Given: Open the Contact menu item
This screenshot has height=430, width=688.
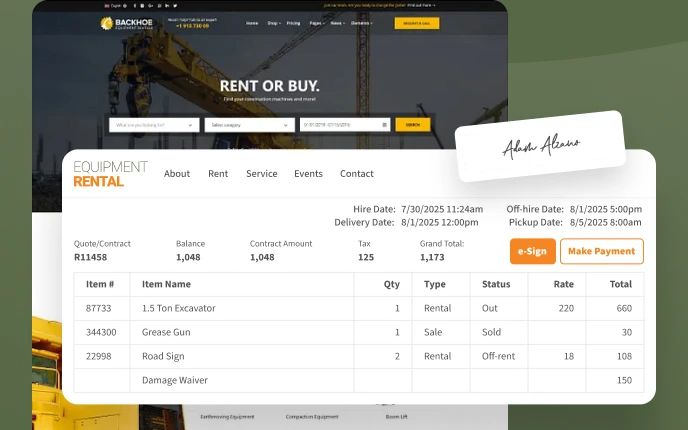Looking at the screenshot, I should [357, 174].
